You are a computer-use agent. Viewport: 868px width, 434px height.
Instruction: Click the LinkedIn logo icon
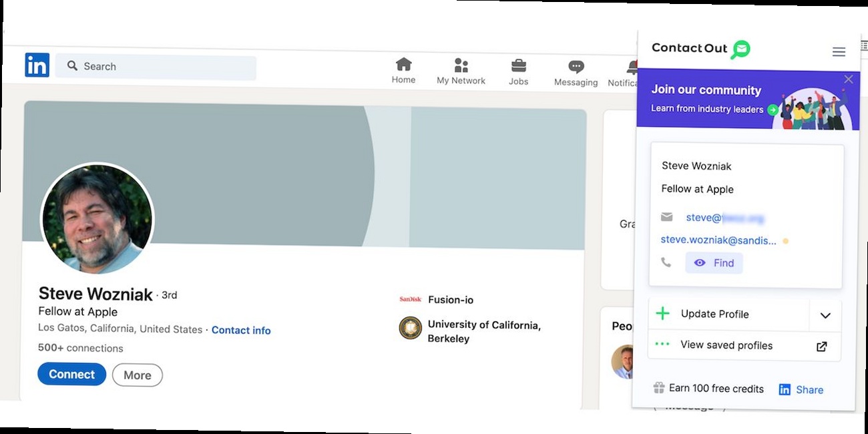pyautogui.click(x=37, y=65)
